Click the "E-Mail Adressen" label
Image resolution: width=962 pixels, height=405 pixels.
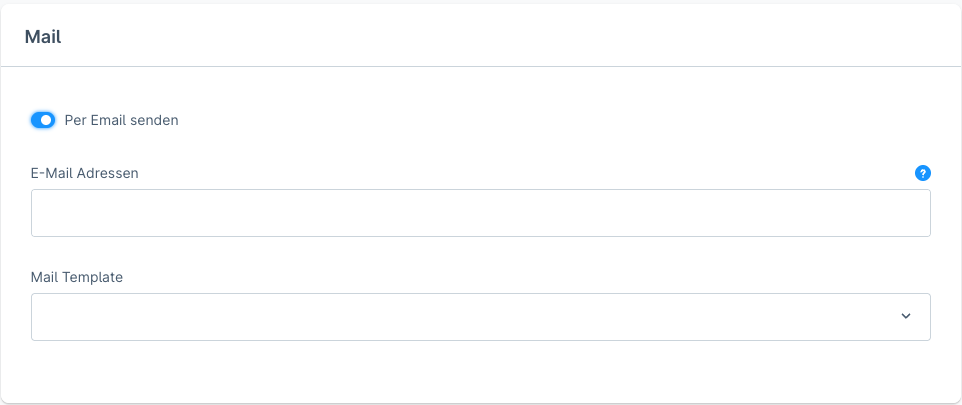tap(85, 173)
